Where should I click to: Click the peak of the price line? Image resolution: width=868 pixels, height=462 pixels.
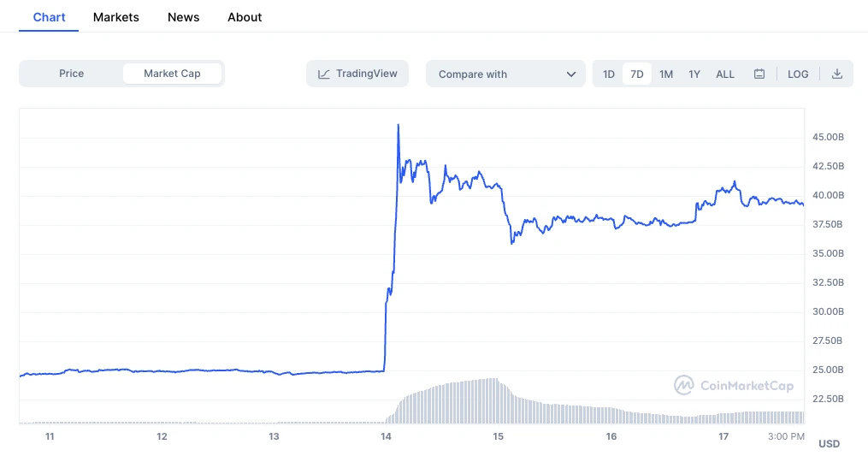[399, 126]
